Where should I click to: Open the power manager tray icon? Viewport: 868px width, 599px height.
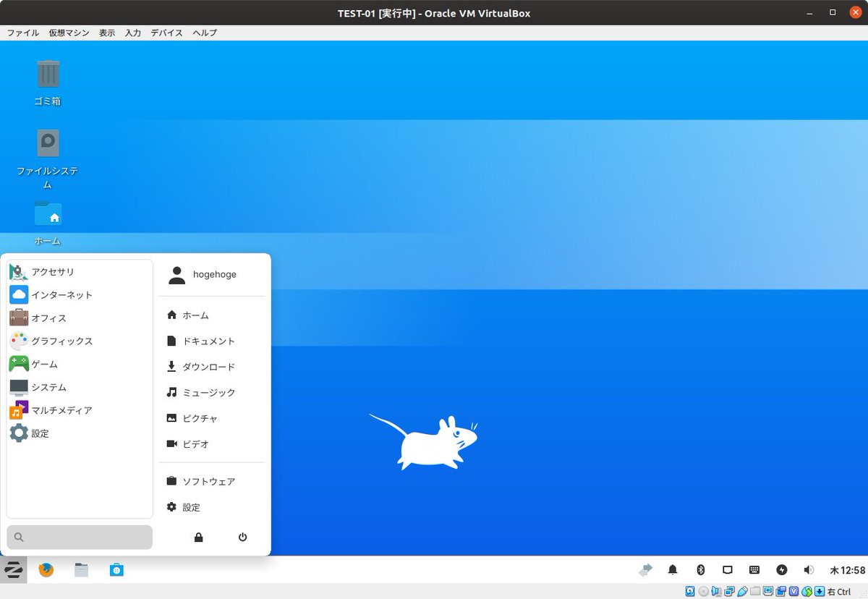[782, 570]
